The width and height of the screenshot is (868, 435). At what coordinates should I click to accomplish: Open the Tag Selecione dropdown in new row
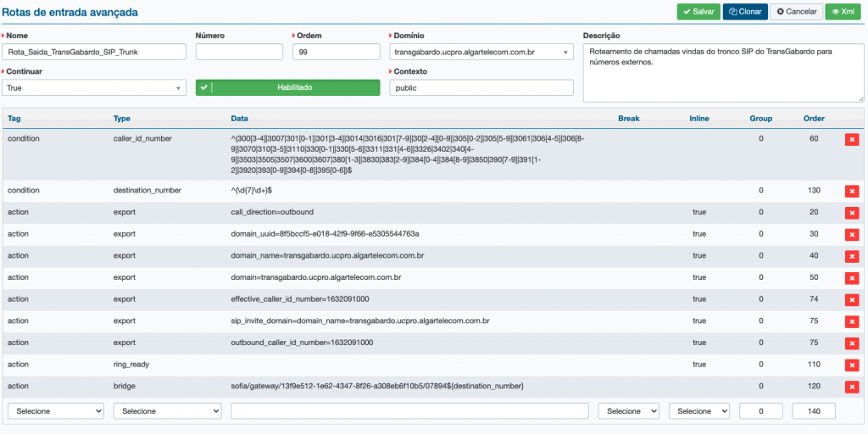tap(55, 411)
